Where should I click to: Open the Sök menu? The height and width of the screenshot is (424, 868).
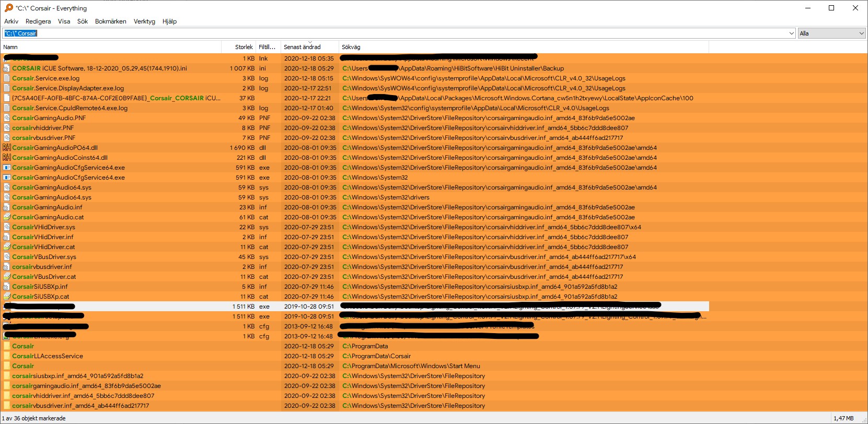click(83, 21)
